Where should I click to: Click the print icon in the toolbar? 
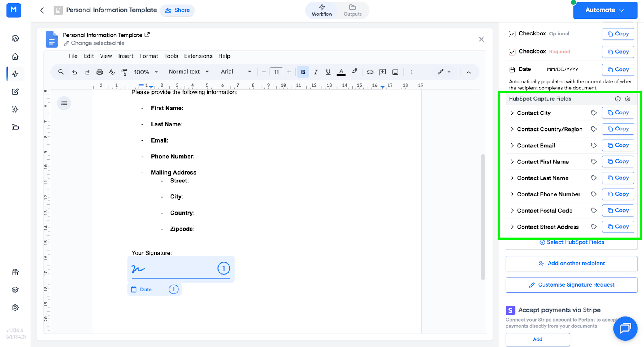click(x=99, y=72)
